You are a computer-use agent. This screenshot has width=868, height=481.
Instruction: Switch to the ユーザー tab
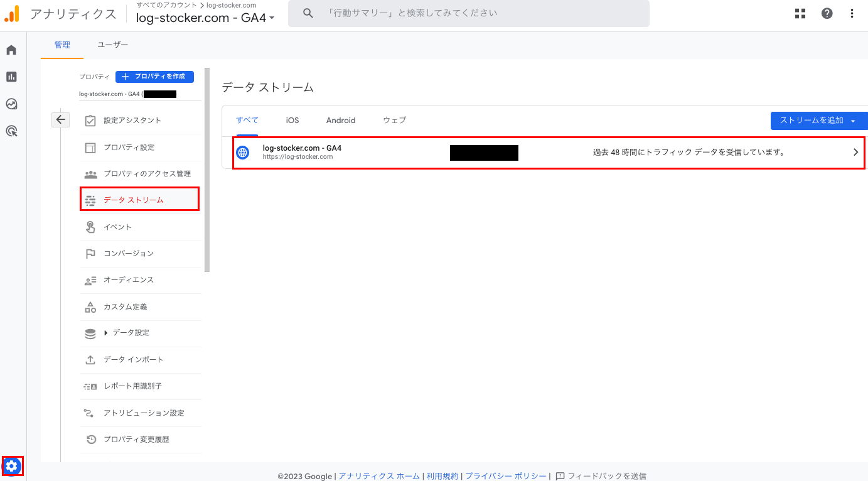coord(113,45)
